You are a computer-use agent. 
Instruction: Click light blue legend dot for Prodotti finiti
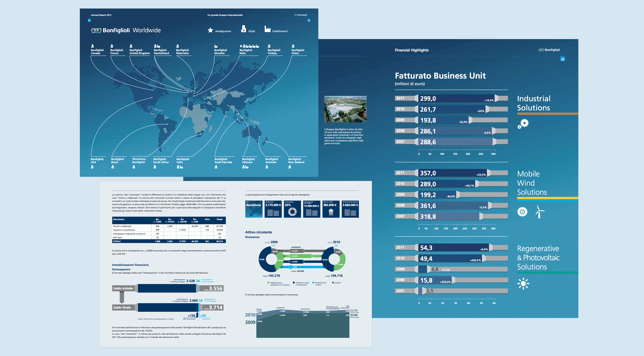click(x=313, y=283)
